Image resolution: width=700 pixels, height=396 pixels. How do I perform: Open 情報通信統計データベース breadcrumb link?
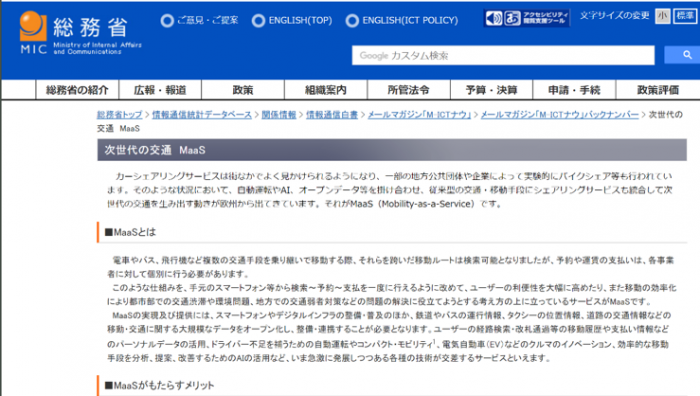tap(202, 115)
